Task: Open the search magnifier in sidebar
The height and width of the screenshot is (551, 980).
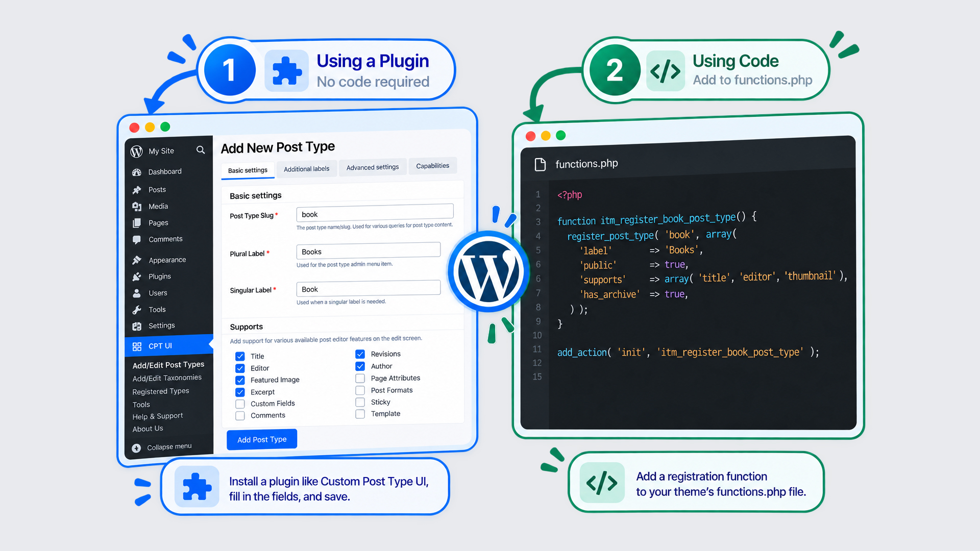Action: pos(201,150)
